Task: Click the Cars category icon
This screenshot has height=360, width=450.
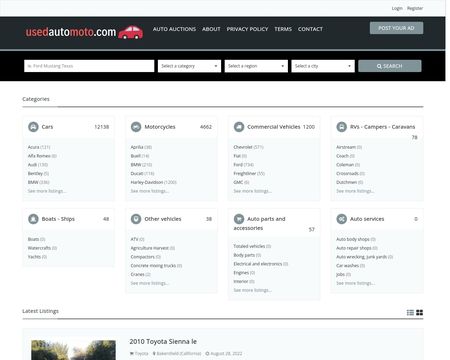Action: [33, 127]
